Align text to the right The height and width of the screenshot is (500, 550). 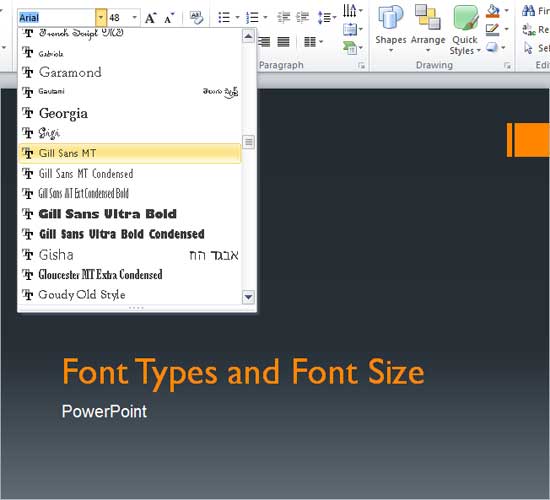click(x=264, y=42)
